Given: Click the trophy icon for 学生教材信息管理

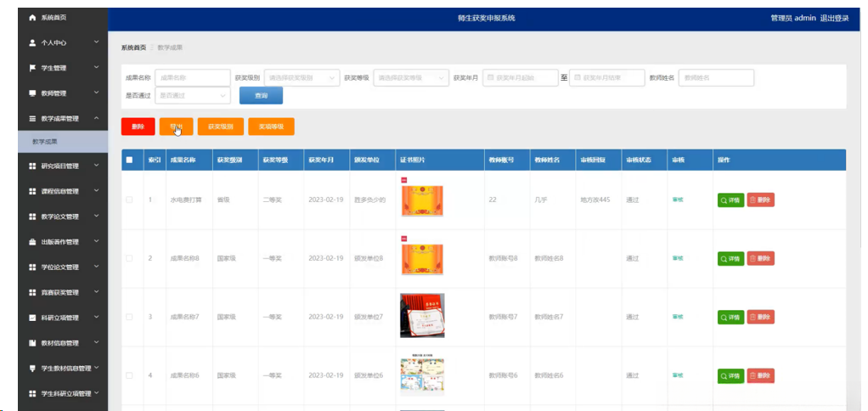Looking at the screenshot, I should tap(32, 369).
